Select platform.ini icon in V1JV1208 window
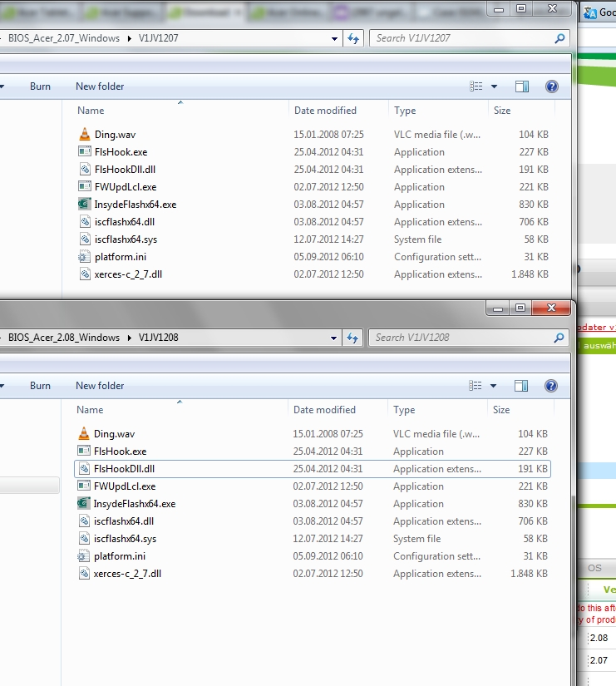The width and height of the screenshot is (616, 686). [82, 556]
